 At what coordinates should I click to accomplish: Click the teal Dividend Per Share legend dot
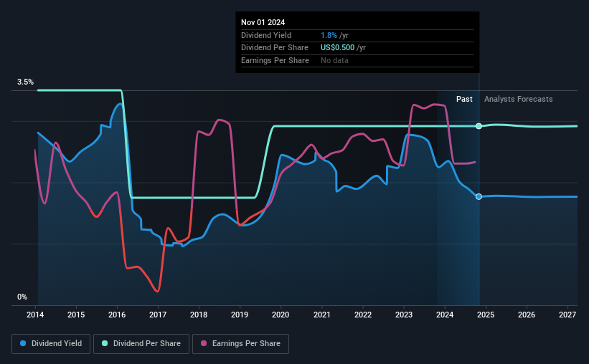[105, 343]
